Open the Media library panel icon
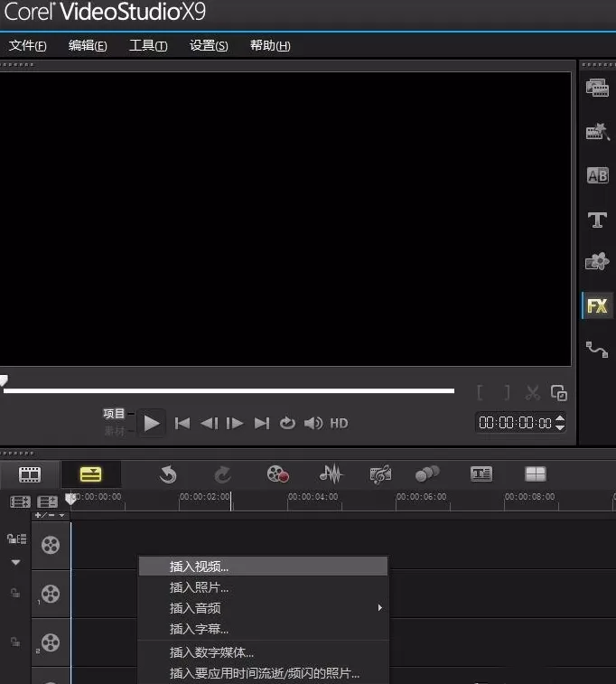 [x=597, y=88]
